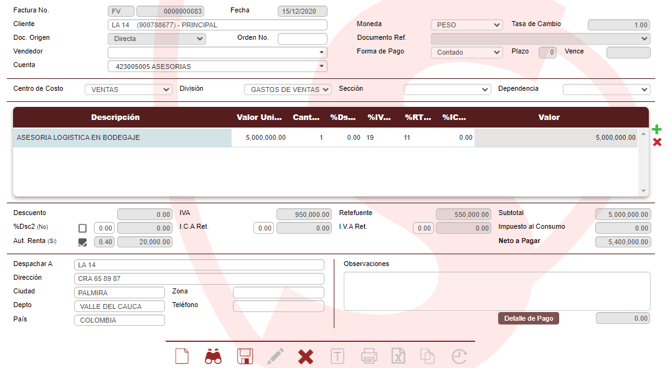Image resolution: width=670 pixels, height=368 pixels.
Task: Toggle the Aut. Renta checkbox
Action: (82, 242)
